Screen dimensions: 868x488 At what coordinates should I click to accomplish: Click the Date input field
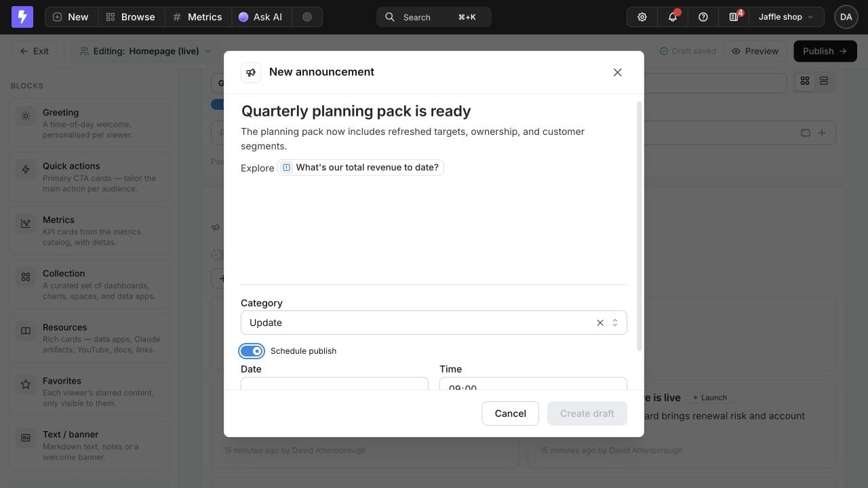334,384
